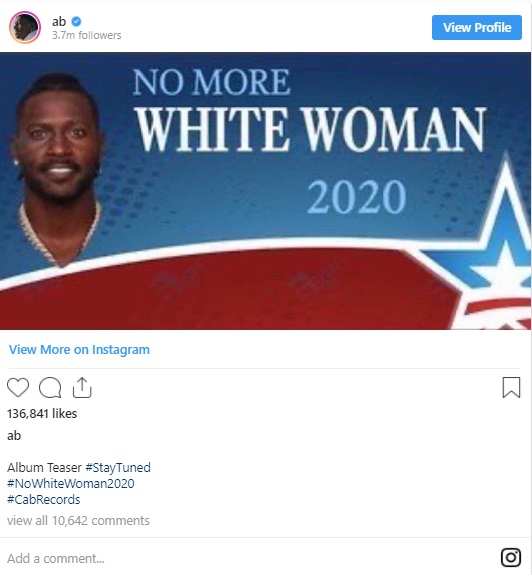Open Instagram via the logo icon

(511, 557)
